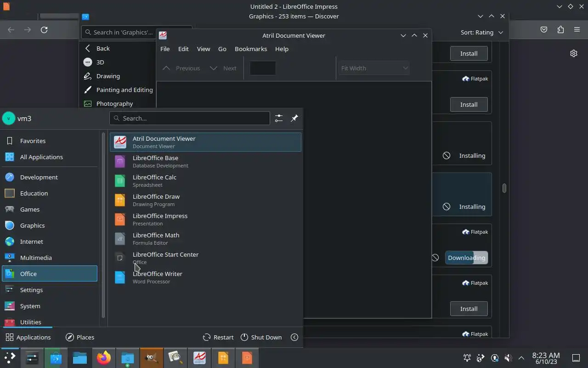Start LibreOffice Impress from the Office list

205,219
